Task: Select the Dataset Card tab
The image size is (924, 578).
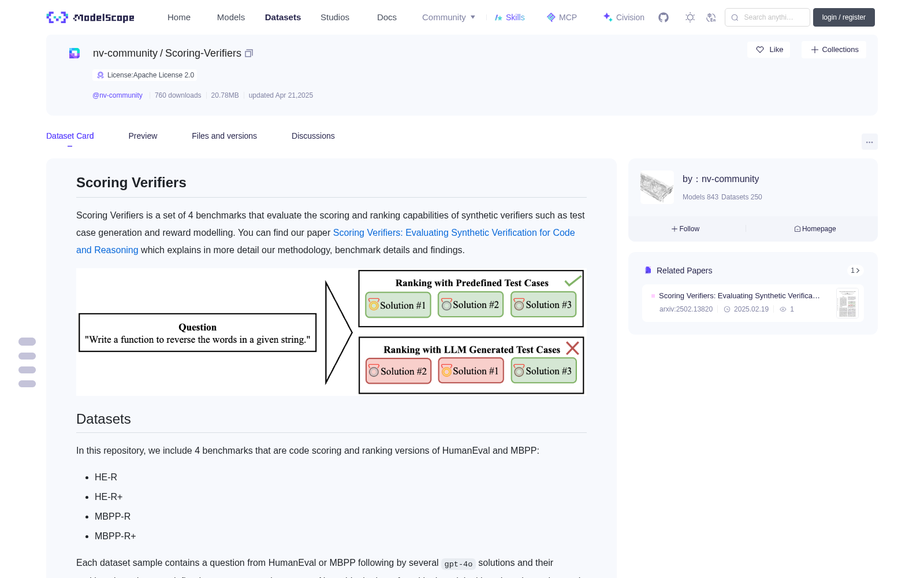Action: (x=70, y=136)
